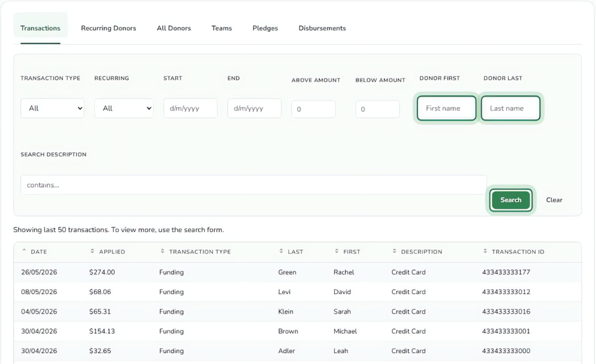Click transaction ID 433433333016
This screenshot has width=596, height=364.
point(506,312)
